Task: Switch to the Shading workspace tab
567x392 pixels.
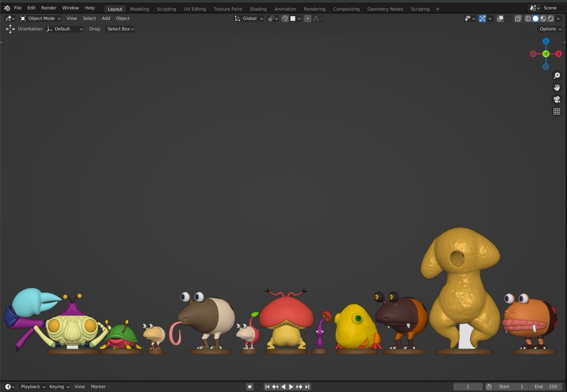Action: click(x=258, y=9)
